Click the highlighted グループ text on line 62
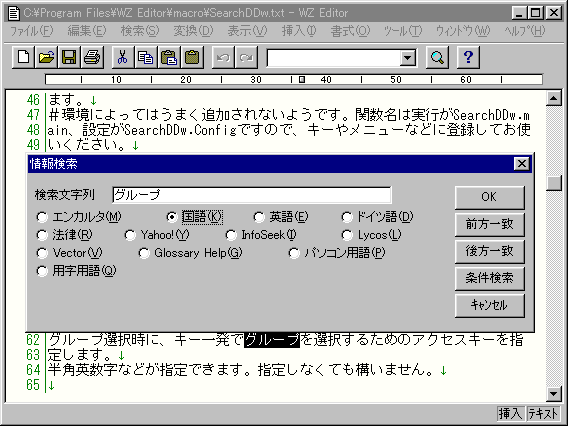Image resolution: width=568 pixels, height=426 pixels. 272,340
